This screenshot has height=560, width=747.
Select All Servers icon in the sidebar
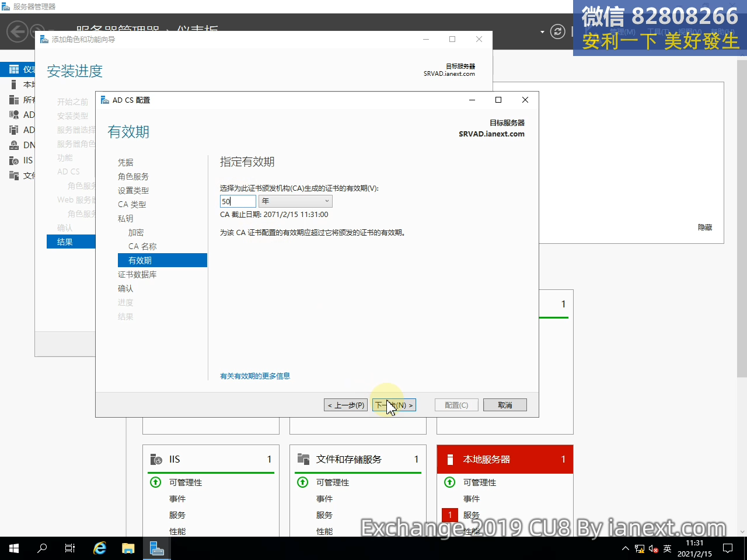click(14, 100)
